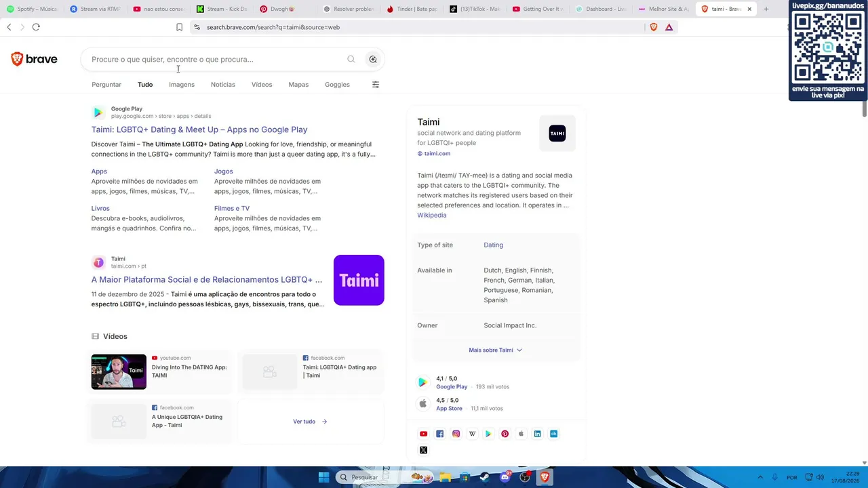Switch to the Mapas search tab
The image size is (868, 488).
(298, 85)
